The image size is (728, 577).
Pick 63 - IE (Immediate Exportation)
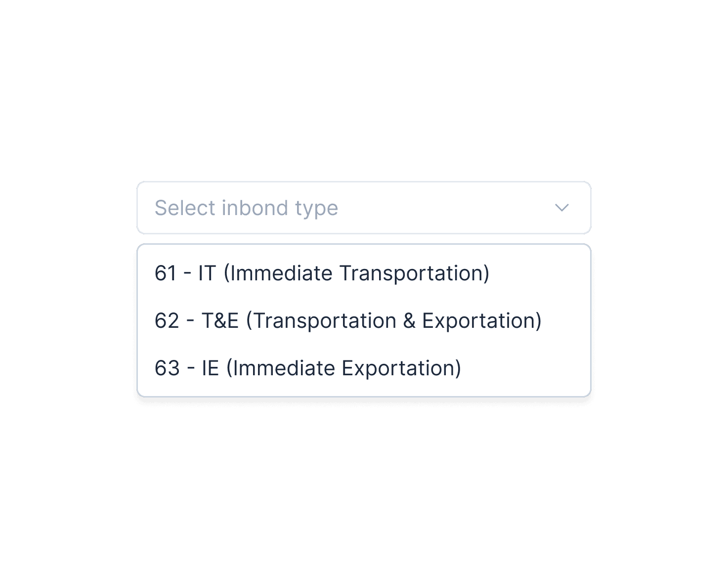point(307,368)
